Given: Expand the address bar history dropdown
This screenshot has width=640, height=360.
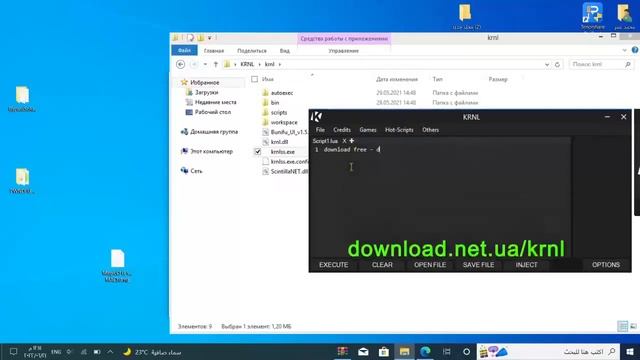Looking at the screenshot, I should pos(547,64).
